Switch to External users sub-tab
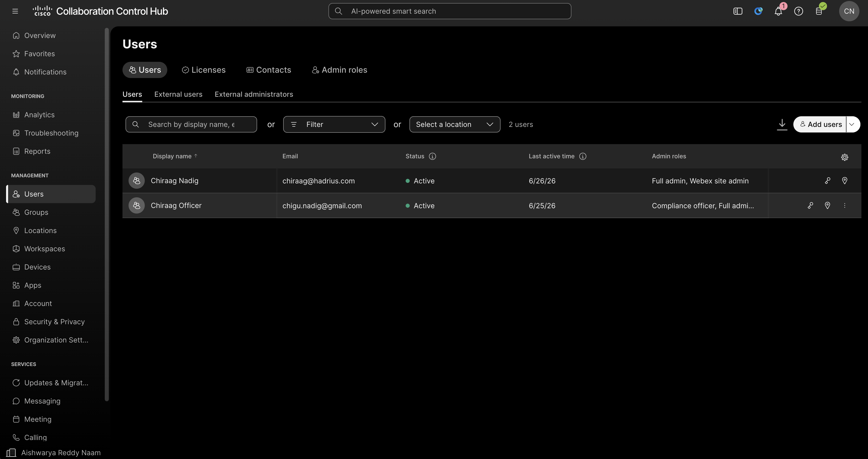Screen dimensions: 868x459 tap(178, 94)
